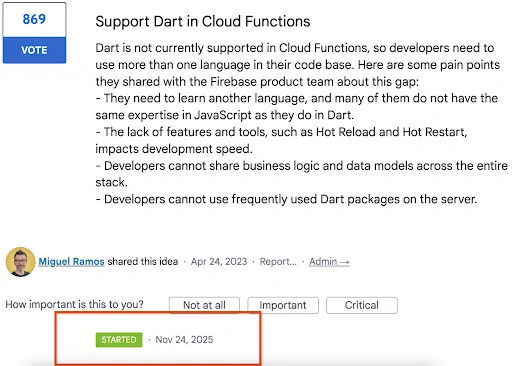Screen dimensions: 512x366
Task: Click the line about Dart packages on the server
Action: [286, 199]
